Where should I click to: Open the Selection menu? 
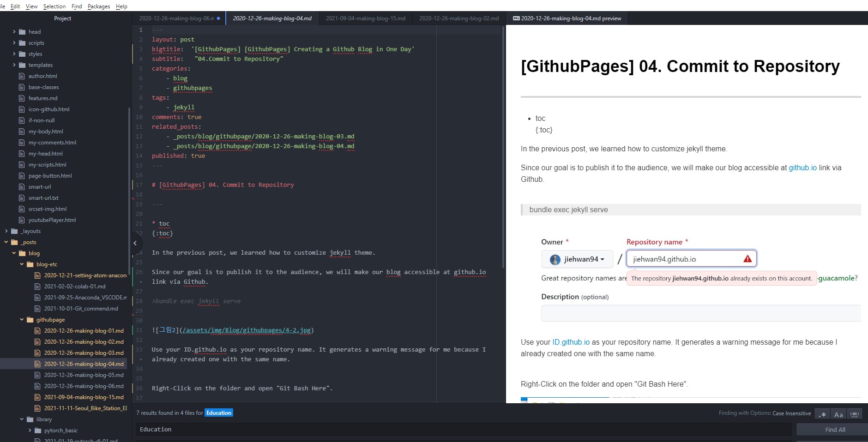point(54,6)
